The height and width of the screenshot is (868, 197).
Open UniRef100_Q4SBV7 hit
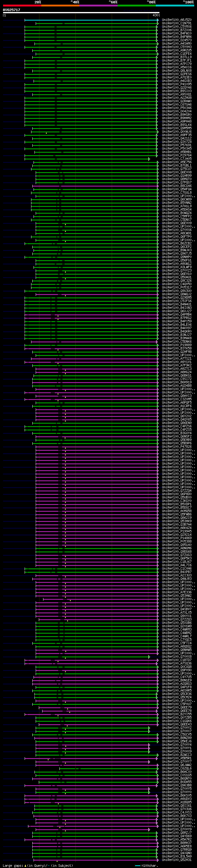[x=176, y=609]
